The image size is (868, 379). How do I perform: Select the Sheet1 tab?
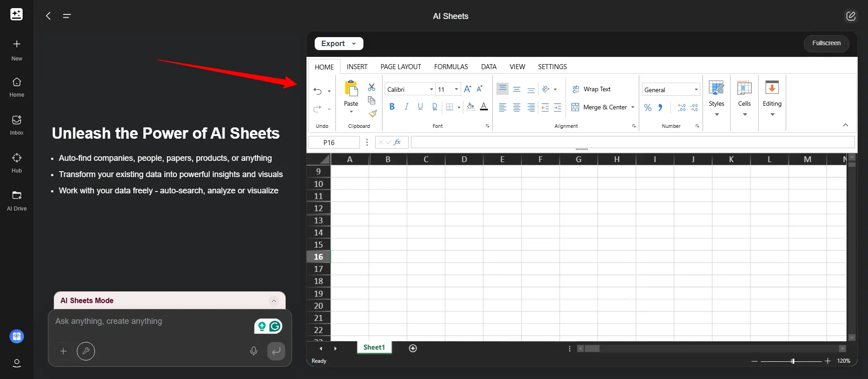374,347
